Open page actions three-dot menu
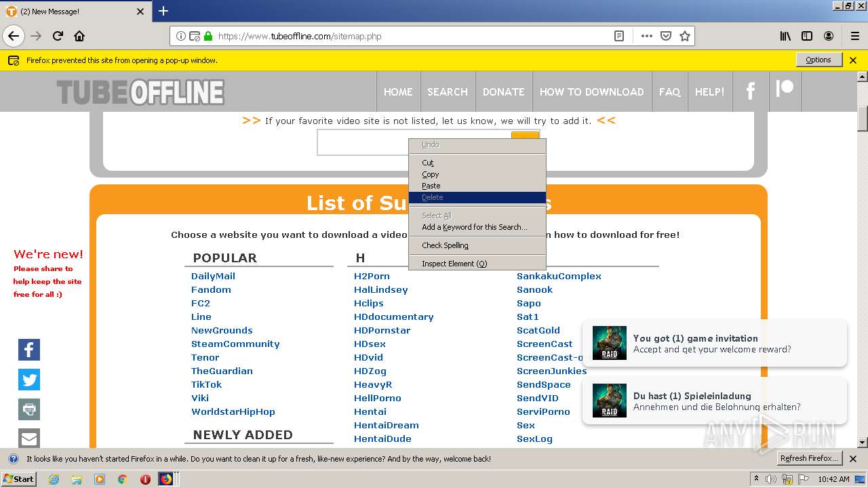 point(646,36)
